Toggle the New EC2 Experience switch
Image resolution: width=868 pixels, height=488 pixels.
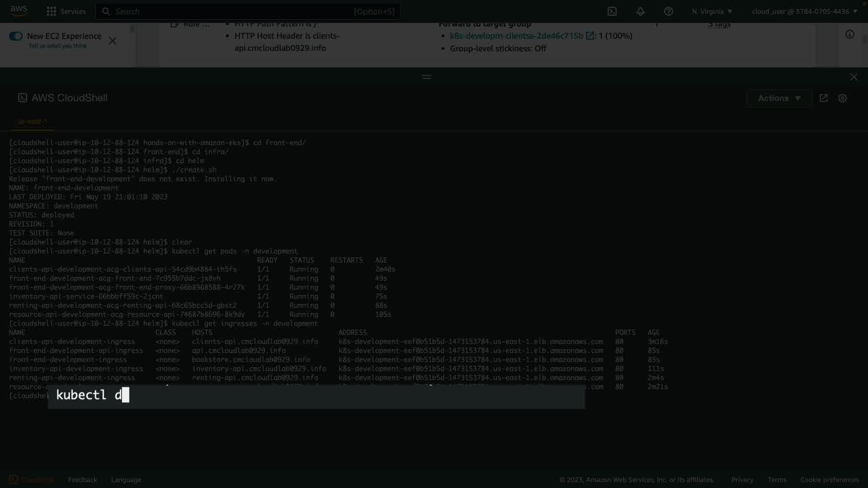[x=16, y=36]
